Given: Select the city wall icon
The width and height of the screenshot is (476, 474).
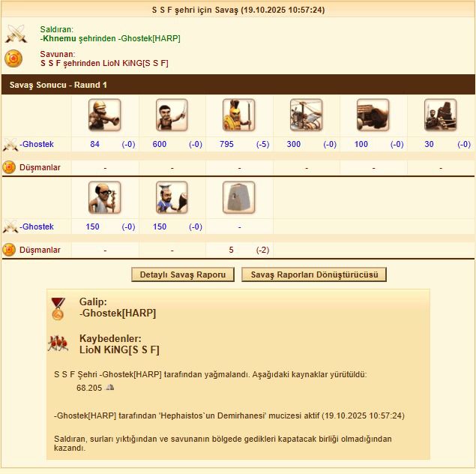Looking at the screenshot, I should [239, 198].
